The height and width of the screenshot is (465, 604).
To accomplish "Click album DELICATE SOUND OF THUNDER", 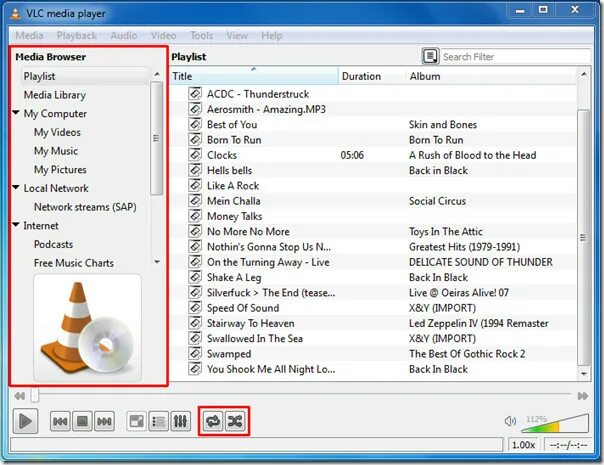I will (x=481, y=262).
